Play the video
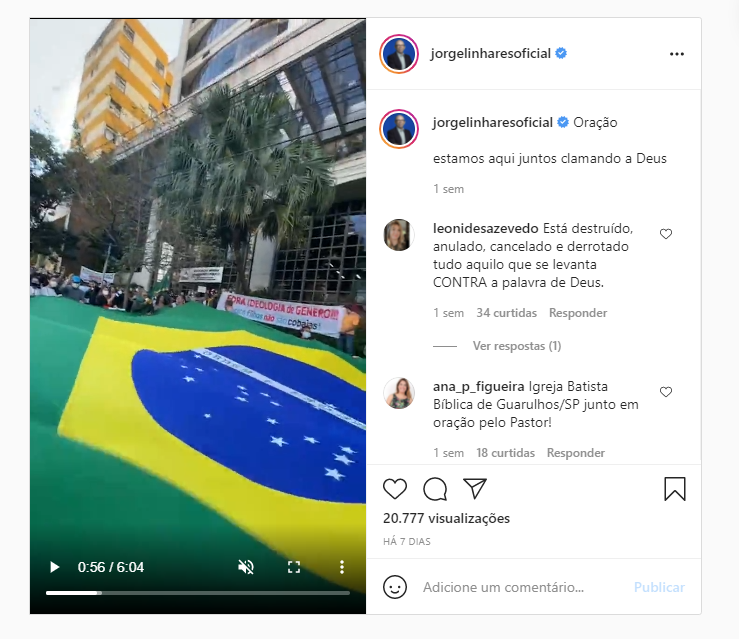Viewport: 739px width, 639px height. coord(55,567)
